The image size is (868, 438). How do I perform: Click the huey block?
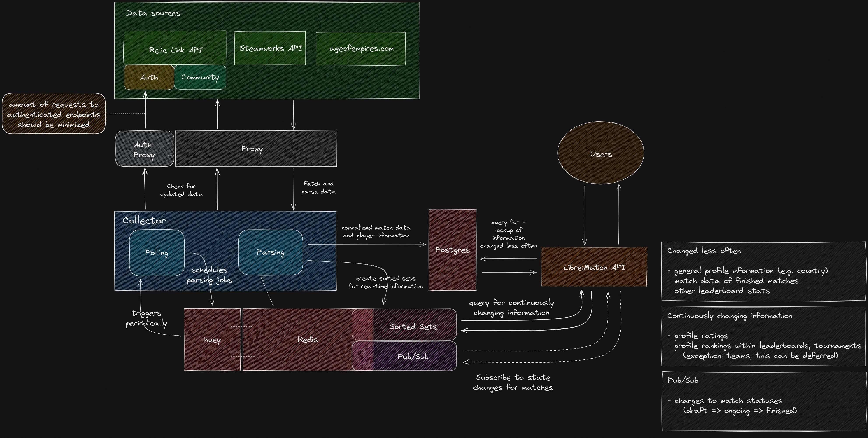coord(212,340)
